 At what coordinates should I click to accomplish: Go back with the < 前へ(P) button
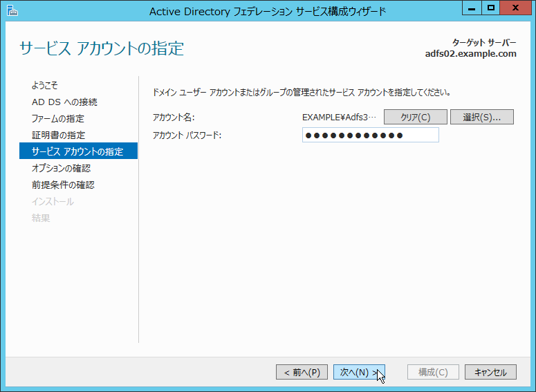click(x=302, y=372)
